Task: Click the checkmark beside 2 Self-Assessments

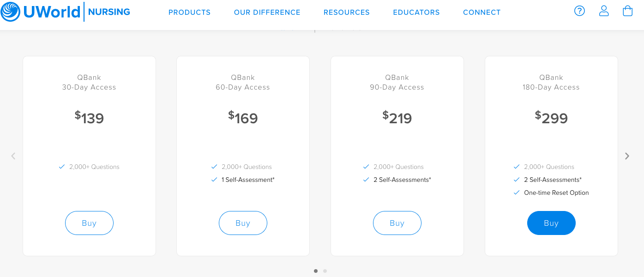Action: tap(366, 180)
